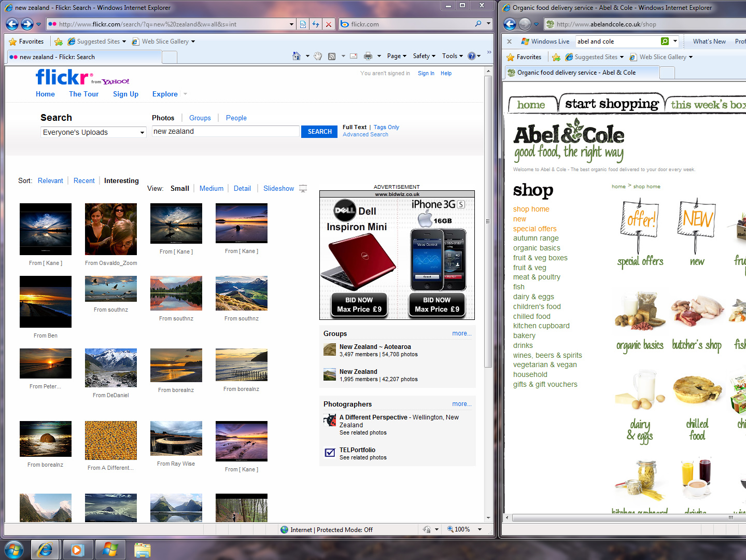Click the hand icon in Flickr command bar
The height and width of the screenshot is (560, 746).
point(318,56)
